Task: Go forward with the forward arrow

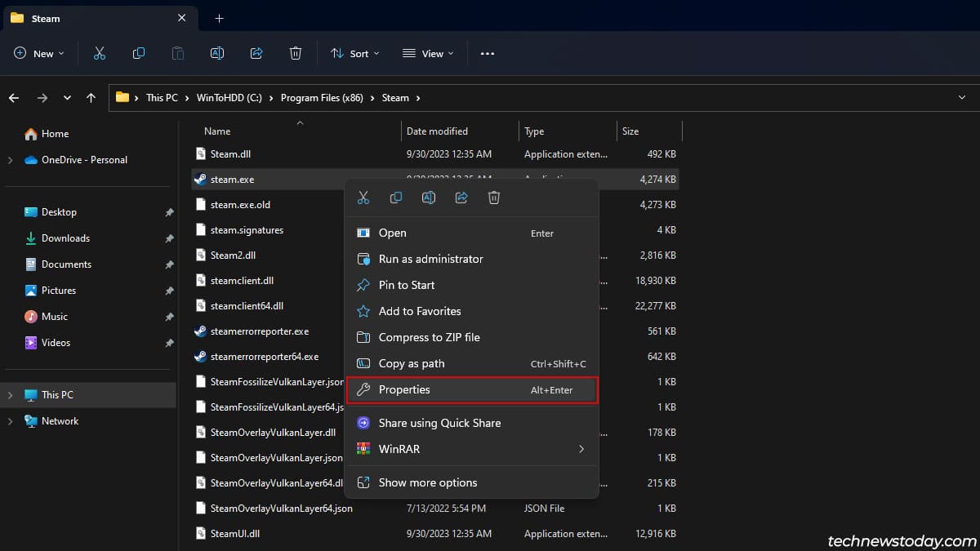Action: [42, 97]
